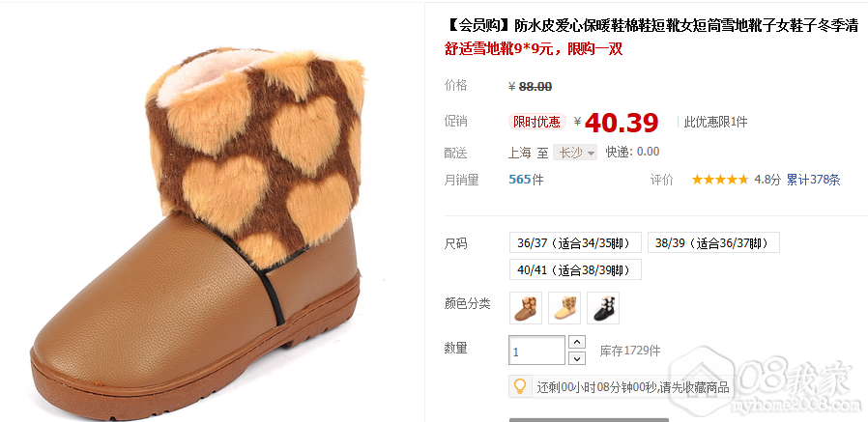The width and height of the screenshot is (868, 422).
Task: Increase quantity with the up arrow
Action: pyautogui.click(x=577, y=343)
